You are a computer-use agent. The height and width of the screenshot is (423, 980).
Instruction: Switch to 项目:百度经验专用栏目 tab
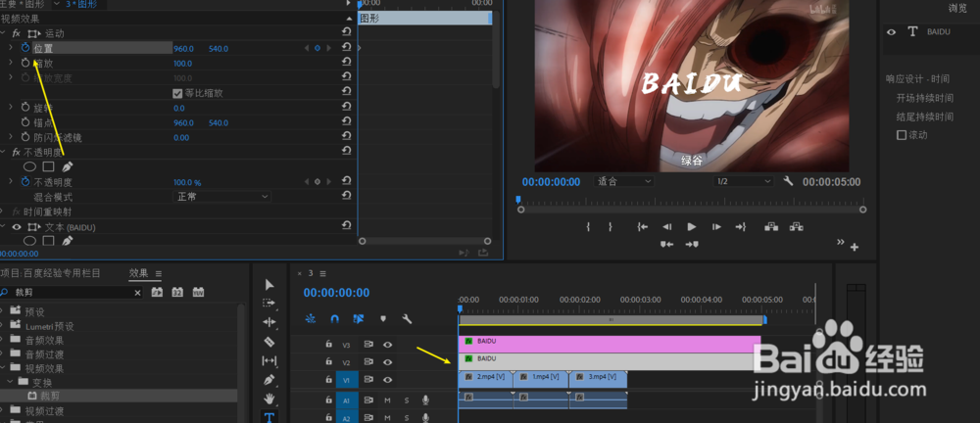click(x=50, y=273)
